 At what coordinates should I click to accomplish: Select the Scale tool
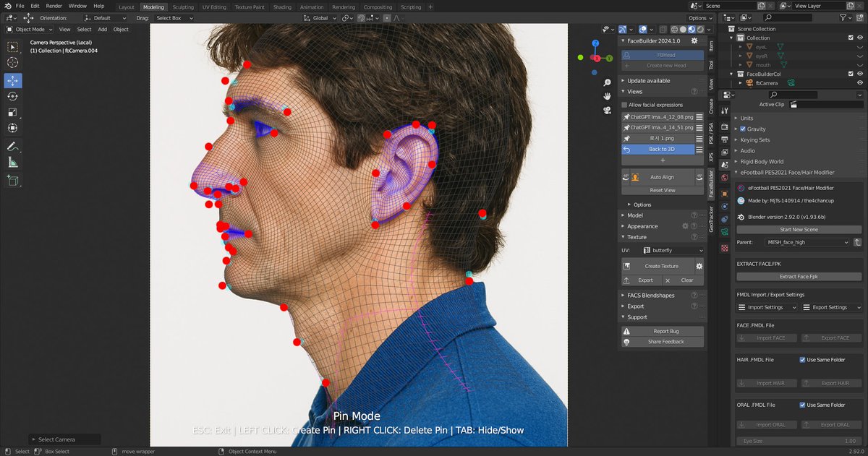point(13,112)
